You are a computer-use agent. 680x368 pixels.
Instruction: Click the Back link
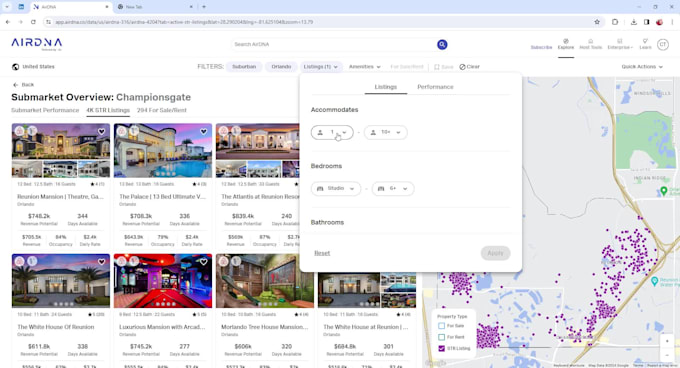click(x=28, y=85)
